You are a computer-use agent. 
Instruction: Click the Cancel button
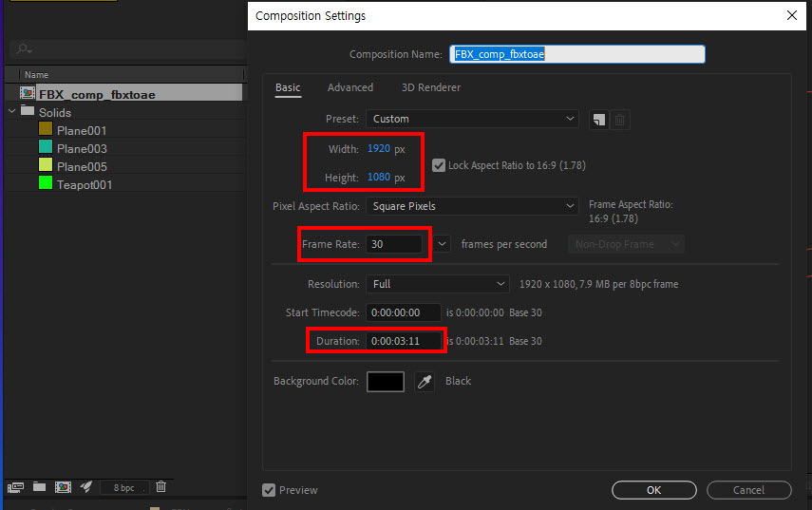(x=748, y=490)
